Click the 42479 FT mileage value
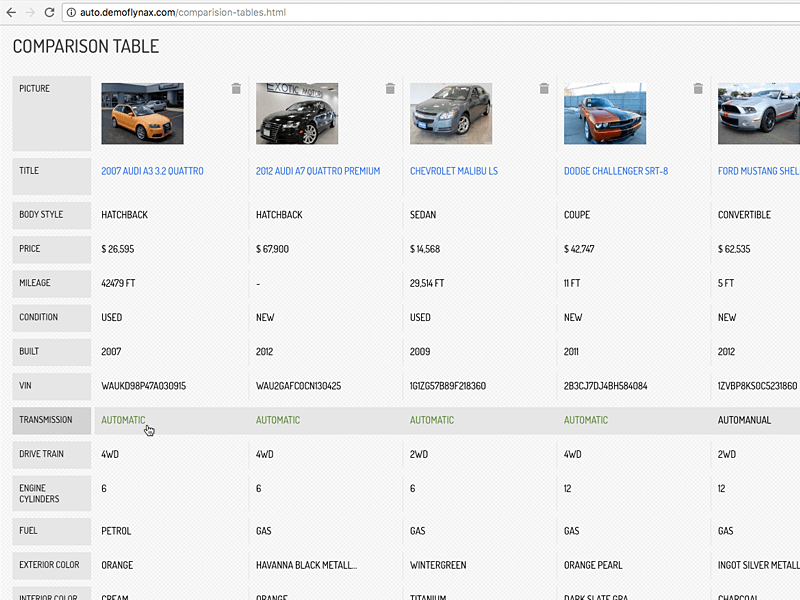 118,283
